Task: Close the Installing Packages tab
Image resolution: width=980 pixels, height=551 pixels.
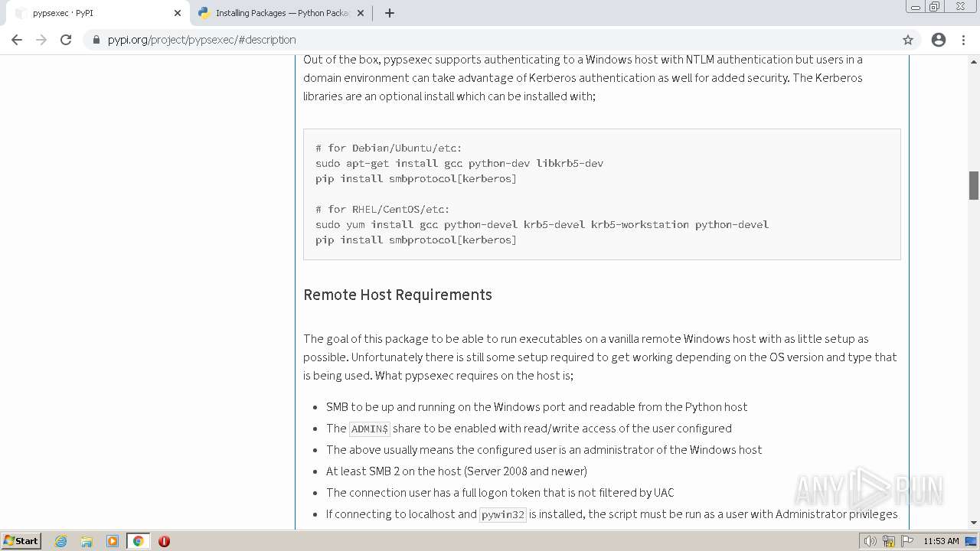Action: click(x=361, y=13)
